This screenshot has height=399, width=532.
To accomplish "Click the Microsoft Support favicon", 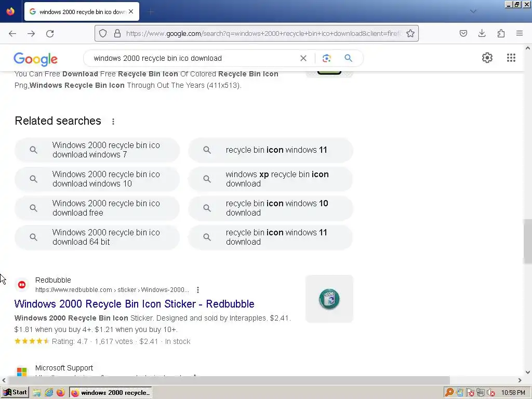I will [22, 372].
